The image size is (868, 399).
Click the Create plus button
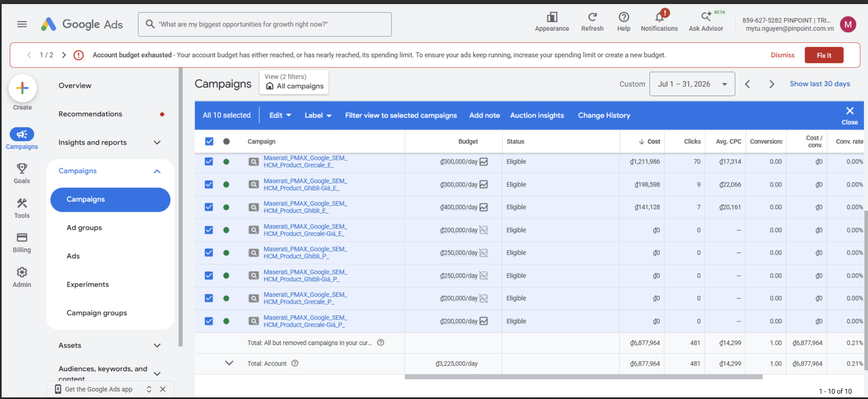(22, 88)
